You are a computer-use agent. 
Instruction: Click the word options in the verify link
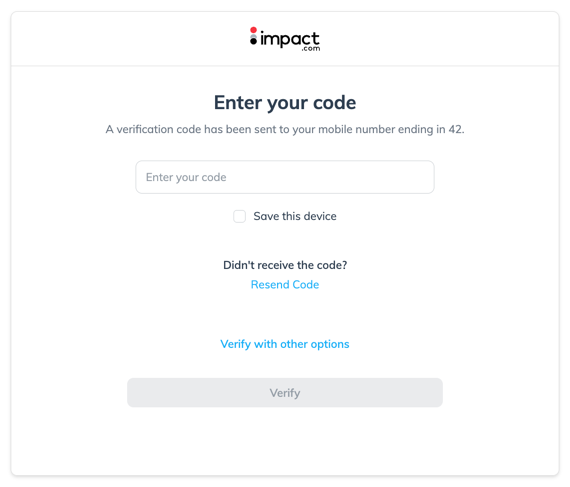(330, 344)
